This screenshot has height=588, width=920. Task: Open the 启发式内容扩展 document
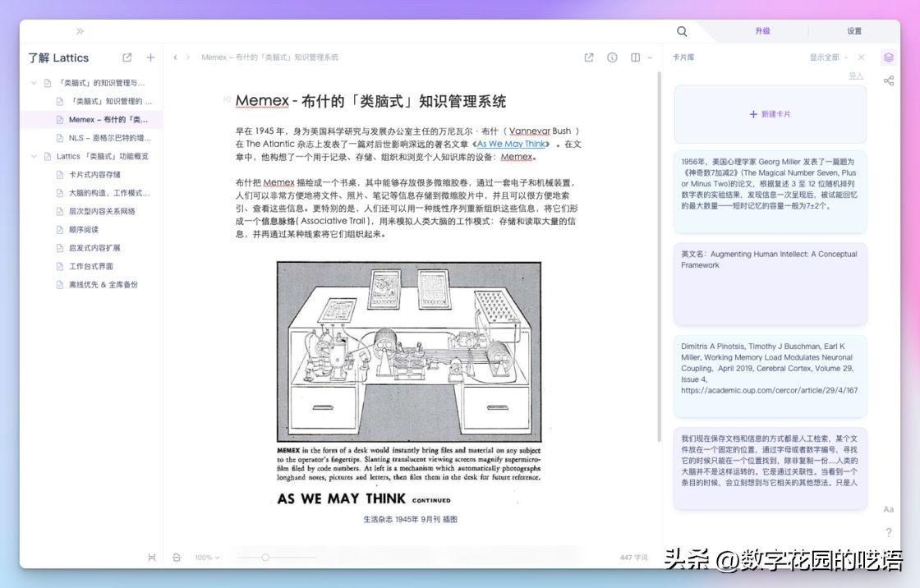(94, 248)
